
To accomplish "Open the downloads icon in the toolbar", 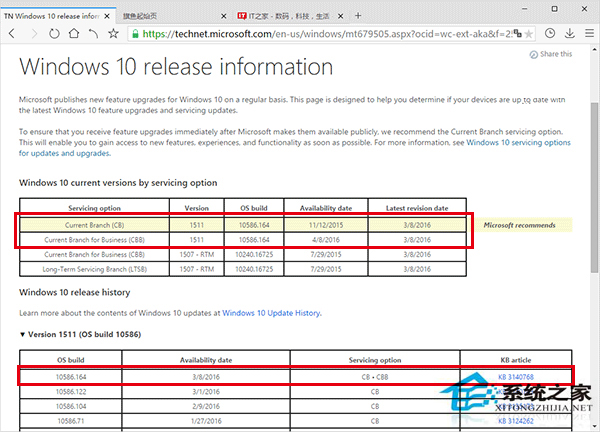I will (570, 33).
